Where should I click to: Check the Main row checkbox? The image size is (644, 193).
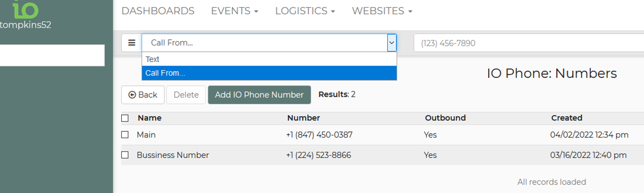tap(125, 135)
